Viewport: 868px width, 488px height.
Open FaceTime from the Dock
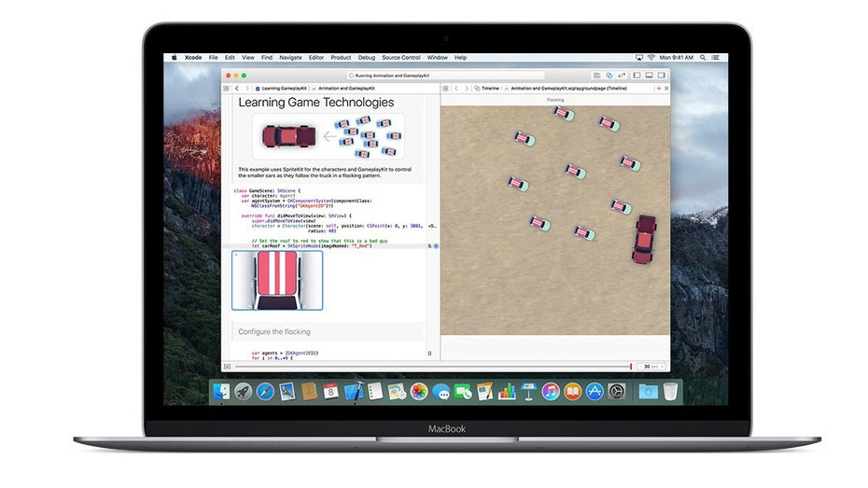point(463,392)
